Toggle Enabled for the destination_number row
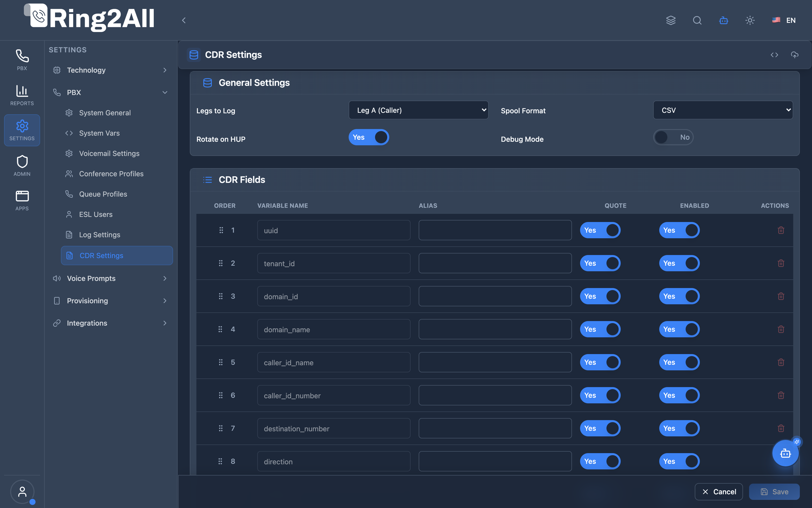The height and width of the screenshot is (508, 812). click(x=680, y=428)
